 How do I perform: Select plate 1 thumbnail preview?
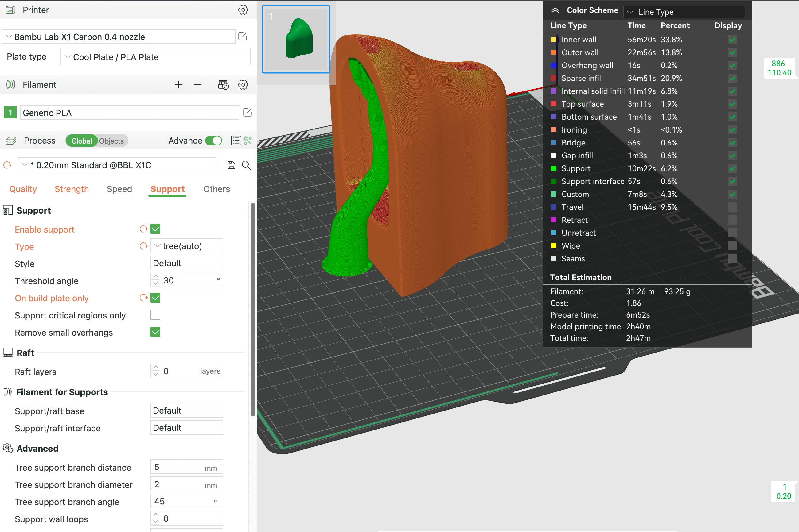(296, 39)
